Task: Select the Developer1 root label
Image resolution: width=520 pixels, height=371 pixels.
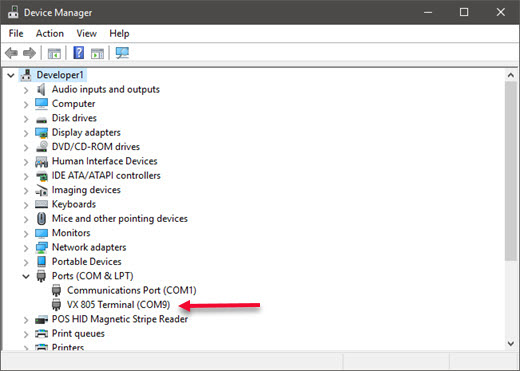Action: [x=60, y=75]
